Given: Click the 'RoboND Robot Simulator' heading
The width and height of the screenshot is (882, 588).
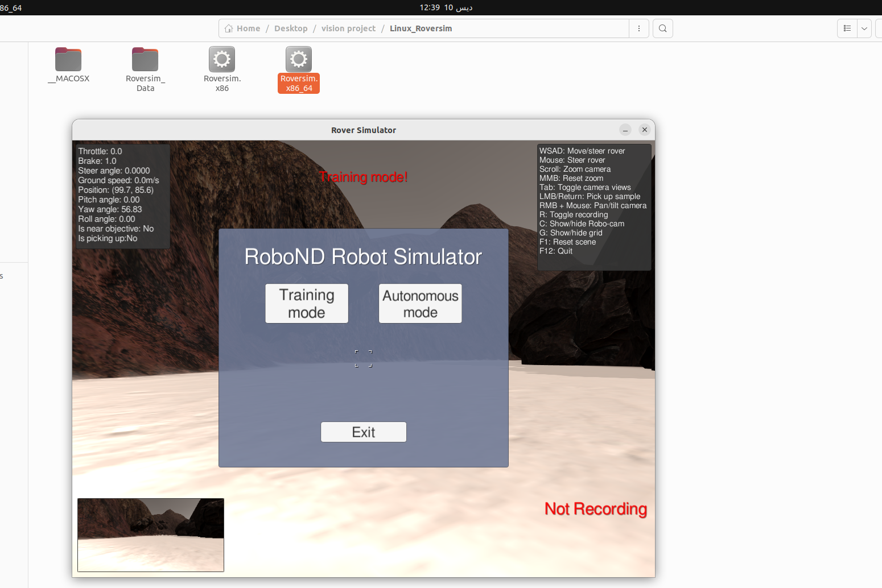Looking at the screenshot, I should click(363, 257).
